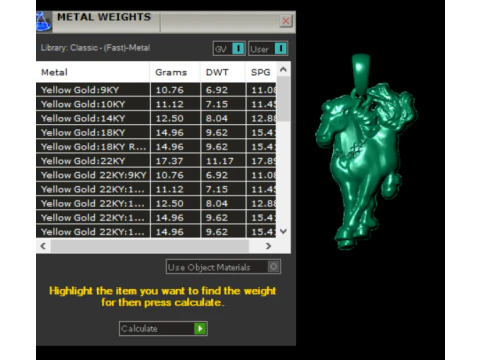Toggle the GV library switch
The height and width of the screenshot is (360, 480).
tap(229, 49)
